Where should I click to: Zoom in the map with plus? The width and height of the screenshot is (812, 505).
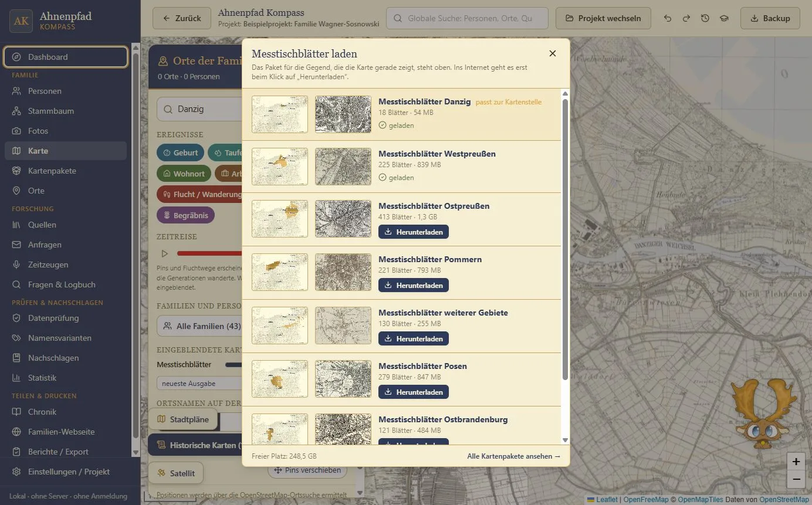pyautogui.click(x=796, y=462)
